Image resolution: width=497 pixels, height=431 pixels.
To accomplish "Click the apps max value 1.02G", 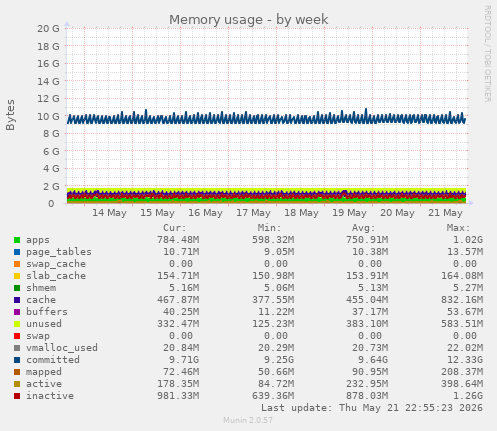I will click(468, 240).
